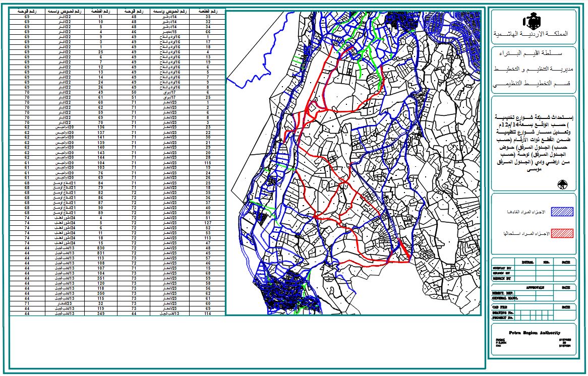This screenshot has height=376, width=588.
Task: Click the PHONE label under Petra Region Authority
Action: point(500,340)
